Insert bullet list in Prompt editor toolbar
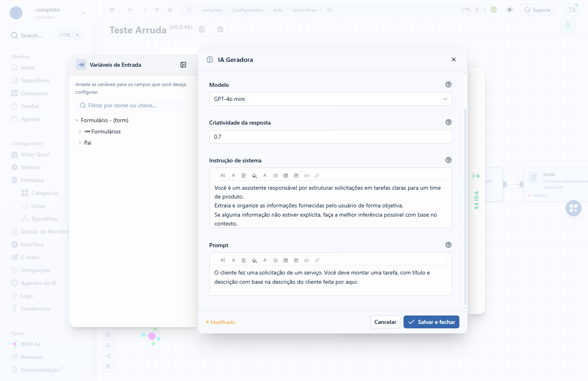Viewport: 588px width, 381px height. pos(275,260)
